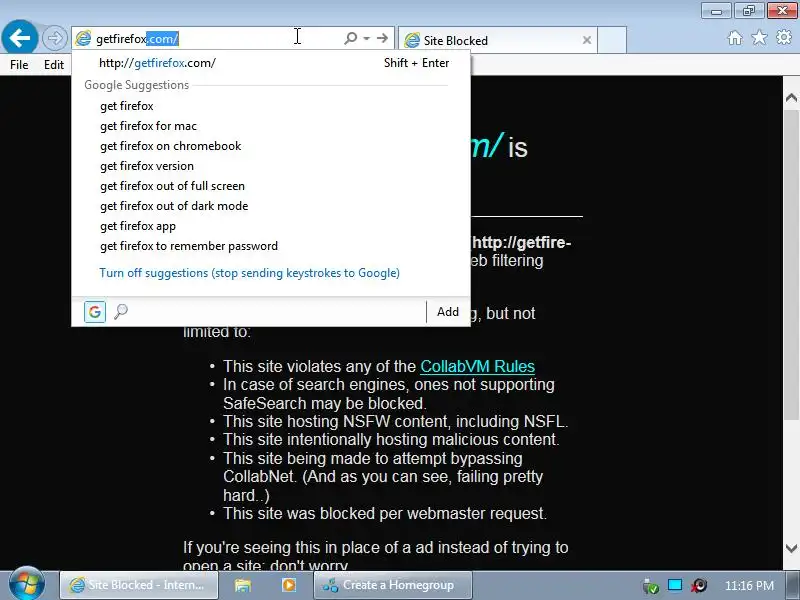This screenshot has width=800, height=600.
Task: Click the IE page icon in address bar
Action: click(x=83, y=38)
